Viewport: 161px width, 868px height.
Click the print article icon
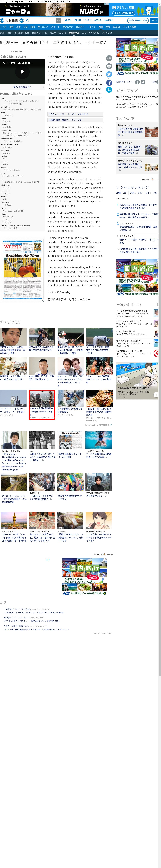(x=109, y=66)
